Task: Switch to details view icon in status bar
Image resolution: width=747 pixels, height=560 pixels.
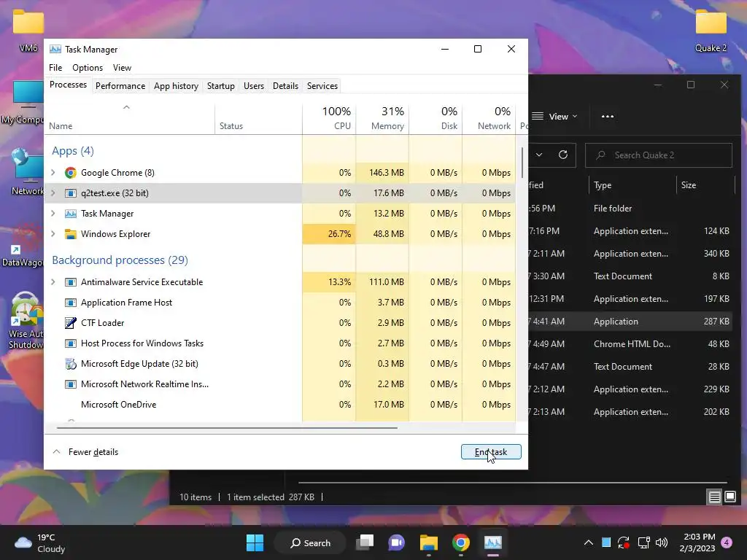Action: click(x=714, y=497)
